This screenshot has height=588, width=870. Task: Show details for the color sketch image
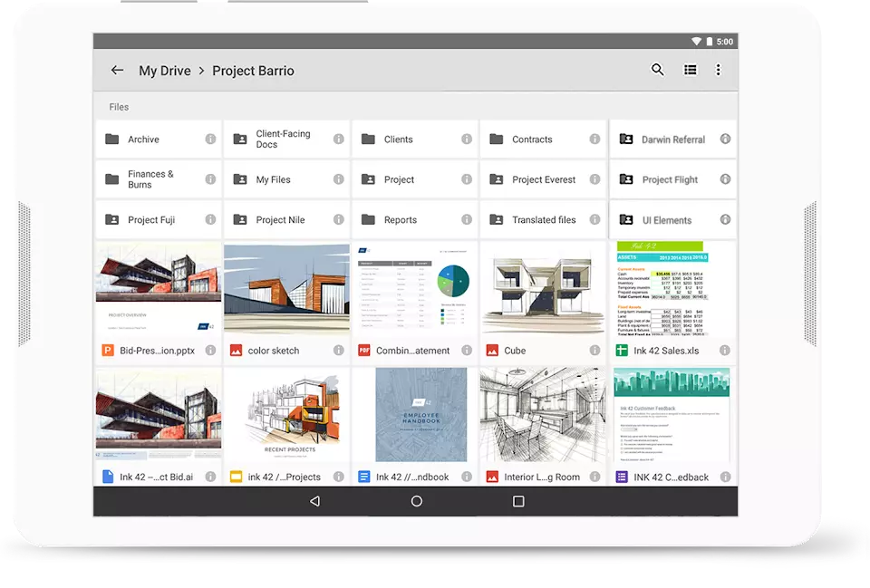(338, 350)
